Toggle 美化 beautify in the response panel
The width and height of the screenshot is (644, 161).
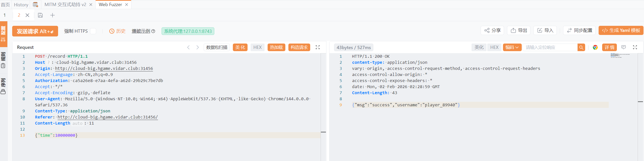479,47
